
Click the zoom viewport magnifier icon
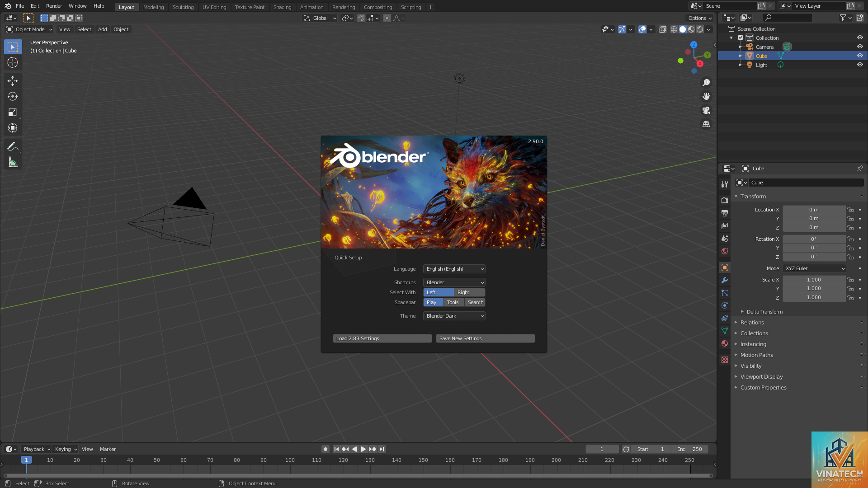(706, 83)
